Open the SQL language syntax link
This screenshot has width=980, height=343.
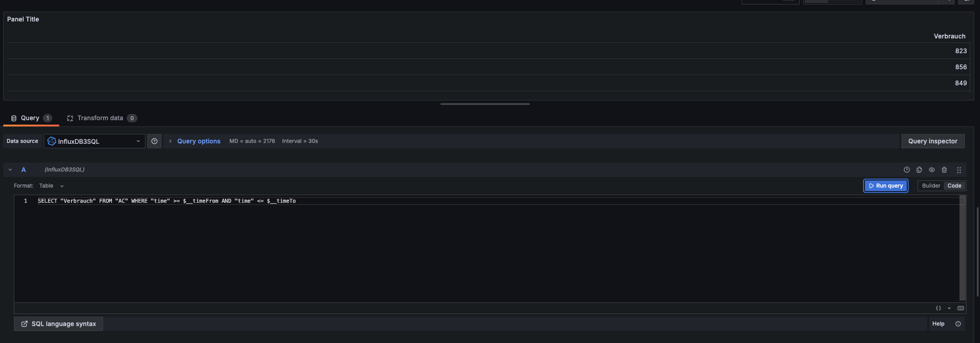pos(58,324)
